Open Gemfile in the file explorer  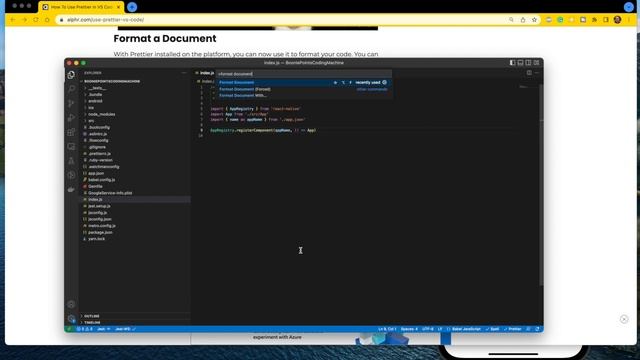pyautogui.click(x=135, y=187)
